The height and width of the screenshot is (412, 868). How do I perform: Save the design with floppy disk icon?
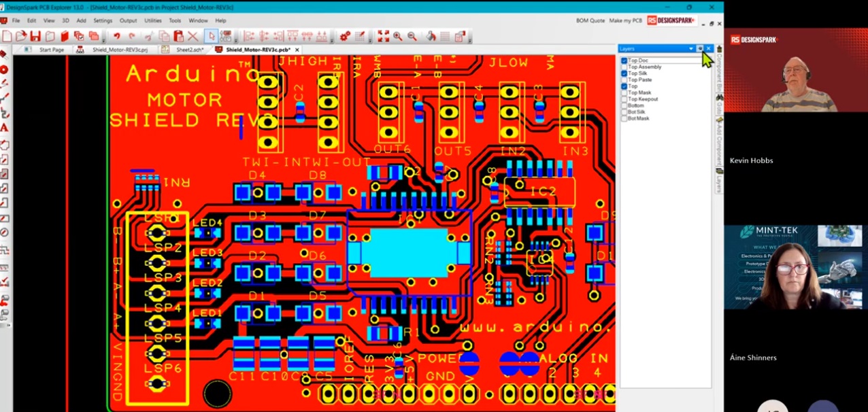(x=35, y=36)
